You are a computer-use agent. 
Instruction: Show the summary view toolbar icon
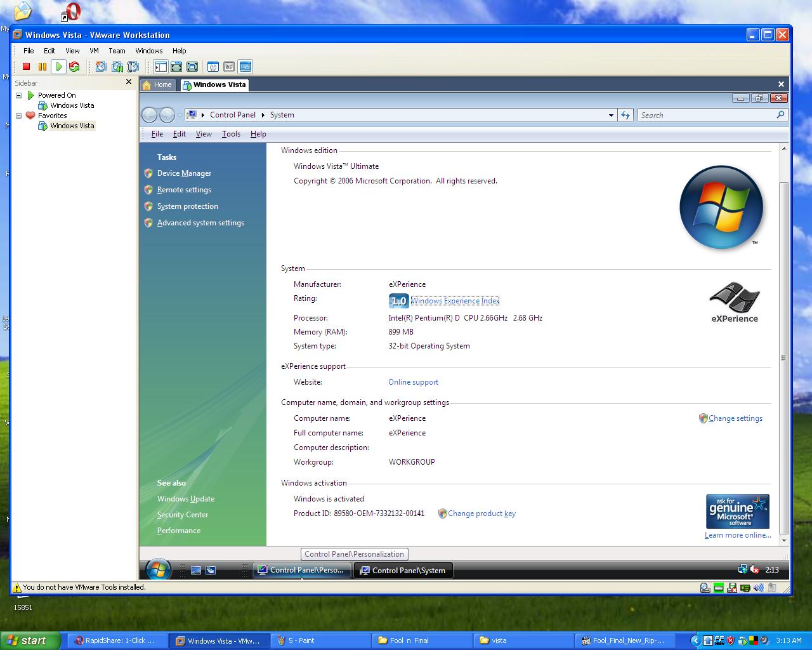click(213, 67)
